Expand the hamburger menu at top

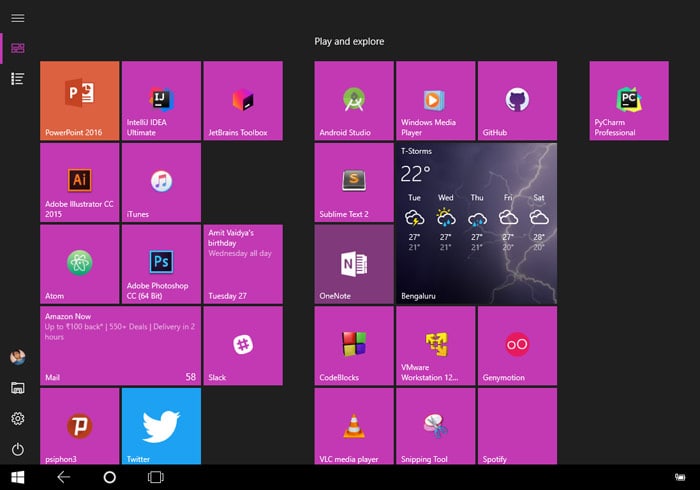coord(18,18)
